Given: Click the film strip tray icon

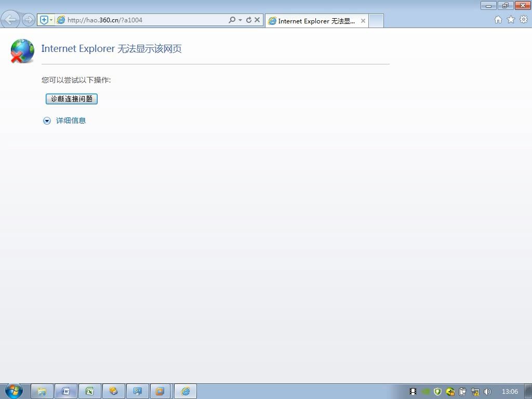Looking at the screenshot, I should coord(413,392).
